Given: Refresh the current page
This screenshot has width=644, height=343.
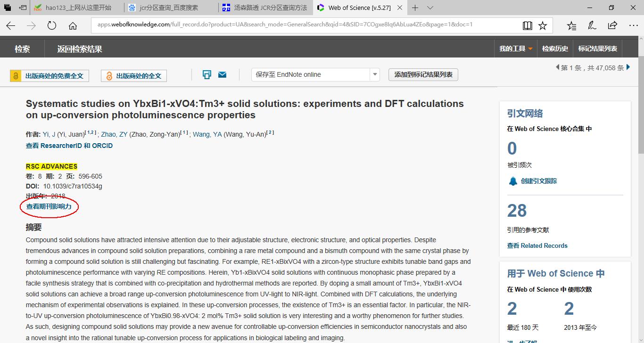Looking at the screenshot, I should click(x=52, y=26).
